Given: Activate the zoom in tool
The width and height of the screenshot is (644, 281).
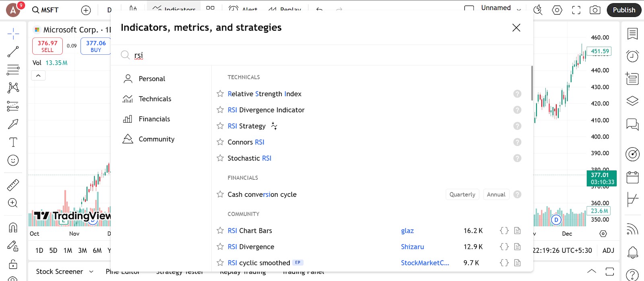Looking at the screenshot, I should [13, 203].
